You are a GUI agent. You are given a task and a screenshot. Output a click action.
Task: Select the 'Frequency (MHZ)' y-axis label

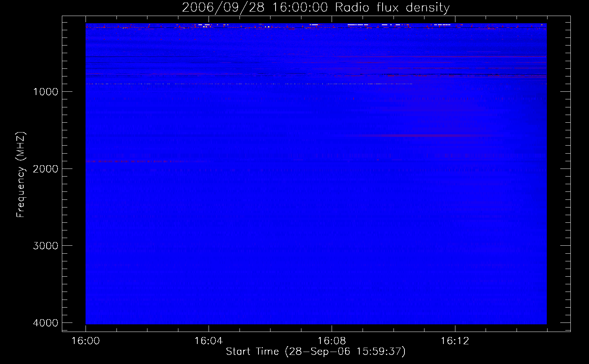coord(21,175)
